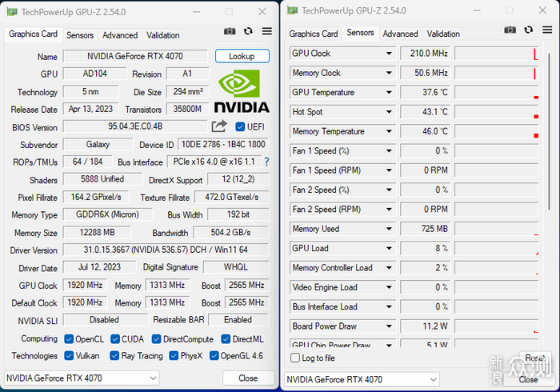This screenshot has width=560, height=392.
Task: Toggle the DirectML checkbox
Action: [226, 339]
